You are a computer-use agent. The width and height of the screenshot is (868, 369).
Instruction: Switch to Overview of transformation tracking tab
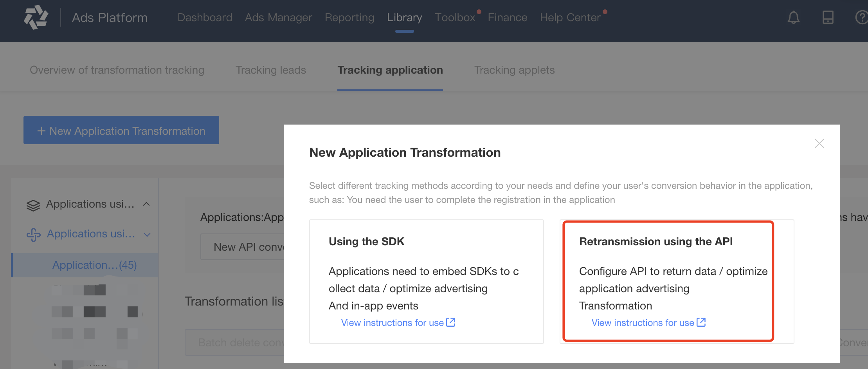point(117,70)
